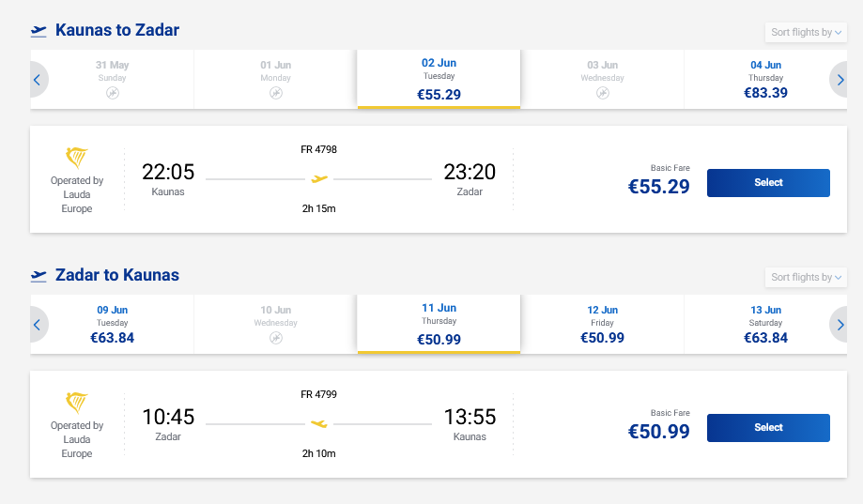The width and height of the screenshot is (863, 504).
Task: Show earlier outbound dates with the left arrow
Action: (x=38, y=80)
